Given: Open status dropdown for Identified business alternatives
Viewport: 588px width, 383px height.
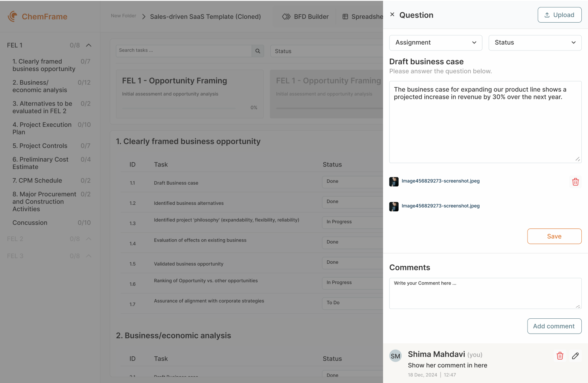Looking at the screenshot, I should tap(352, 202).
